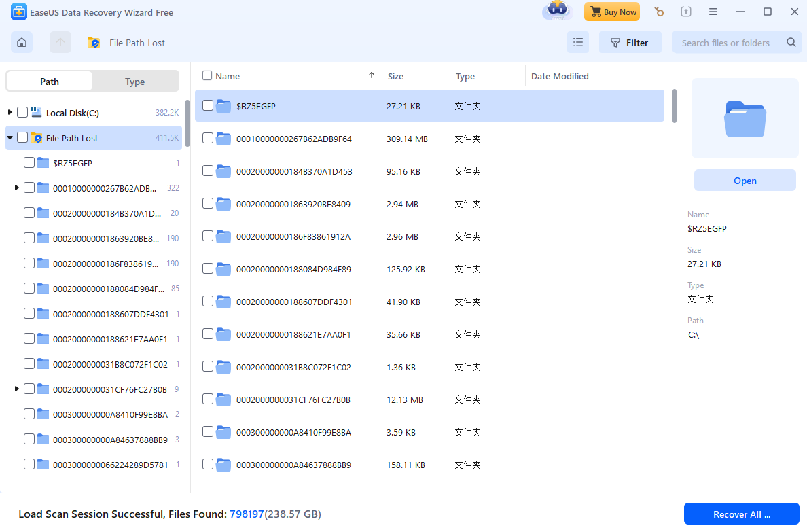Click the large folder preview thumbnail
Screen dimensions: 807x532
[745, 119]
